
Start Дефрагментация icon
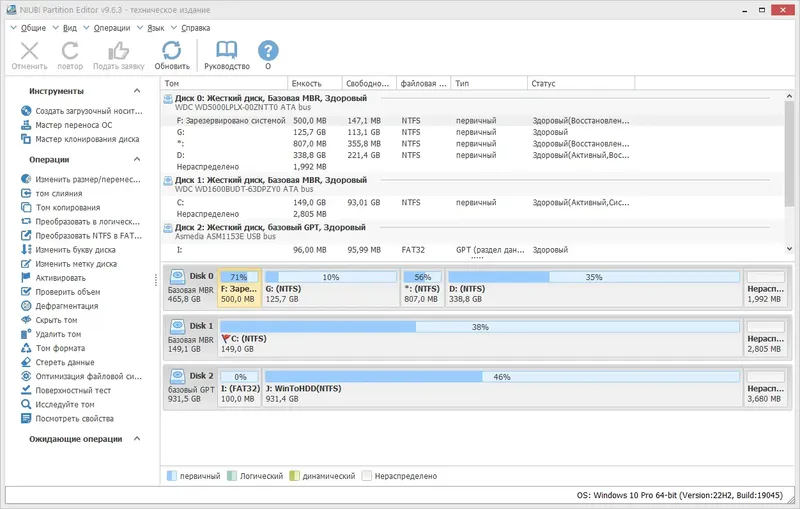pyautogui.click(x=26, y=306)
